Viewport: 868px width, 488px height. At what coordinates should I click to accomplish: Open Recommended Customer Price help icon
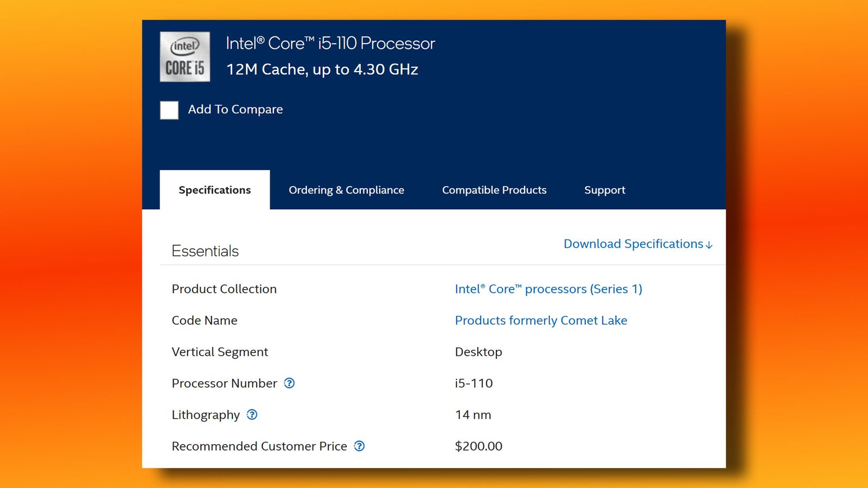pos(359,446)
